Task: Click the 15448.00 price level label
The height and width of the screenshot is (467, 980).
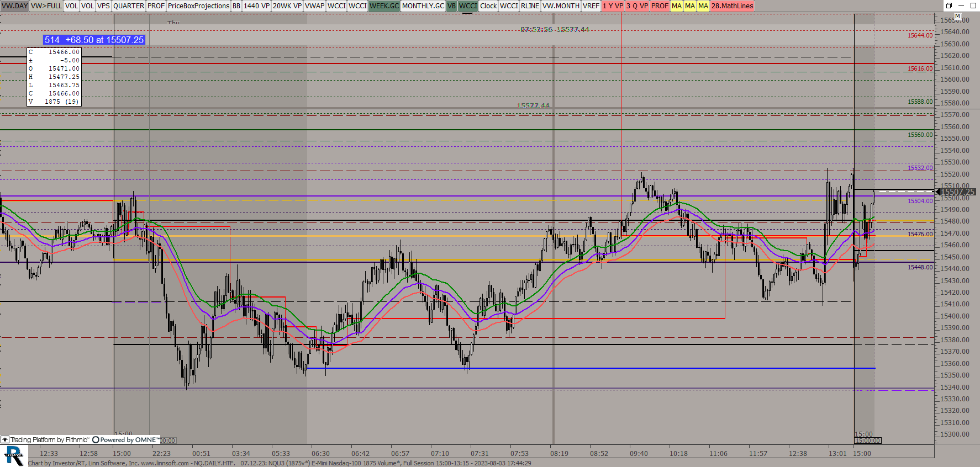Action: pyautogui.click(x=920, y=267)
